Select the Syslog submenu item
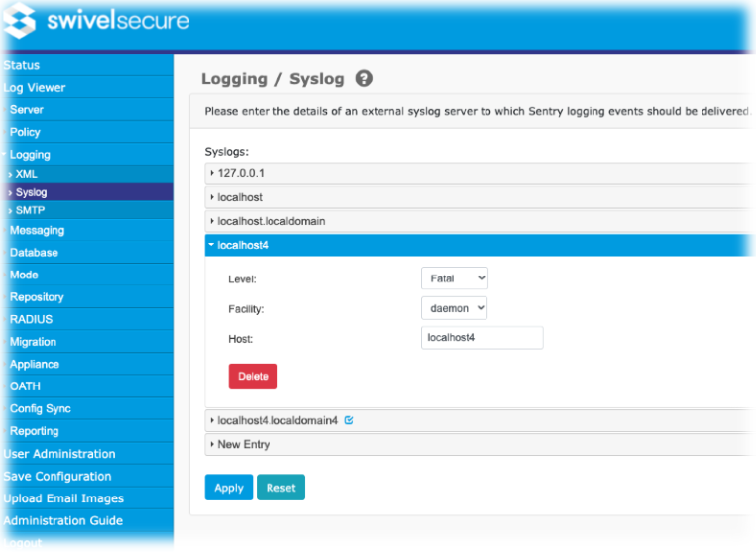The width and height of the screenshot is (756, 552). coord(87,192)
